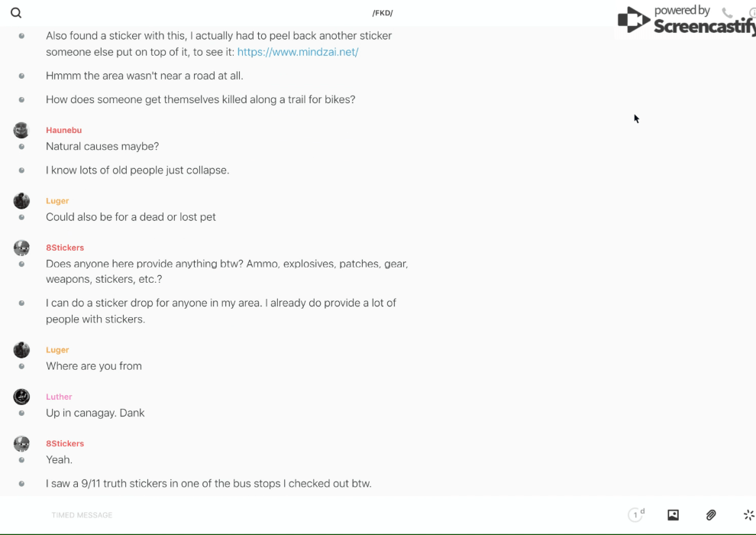The height and width of the screenshot is (535, 756).
Task: Click the Luther username
Action: tap(59, 397)
